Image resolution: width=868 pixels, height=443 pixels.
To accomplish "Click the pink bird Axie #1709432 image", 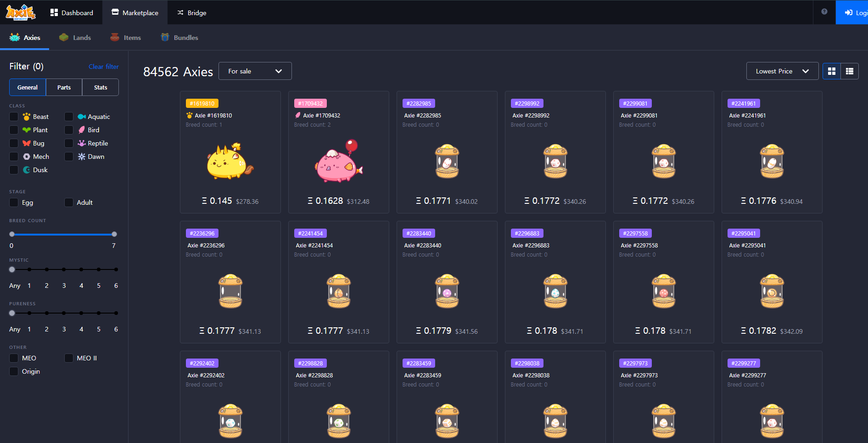I will [339, 161].
